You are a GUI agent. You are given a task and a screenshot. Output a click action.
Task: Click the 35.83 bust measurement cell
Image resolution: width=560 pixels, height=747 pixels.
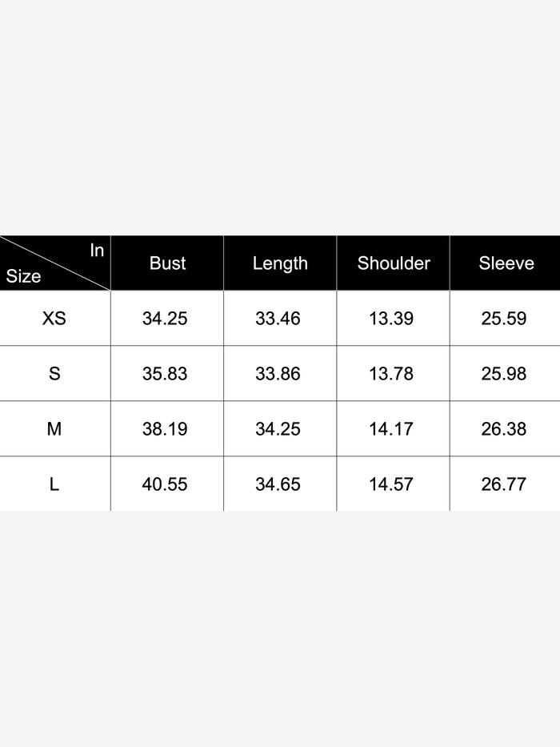(165, 374)
